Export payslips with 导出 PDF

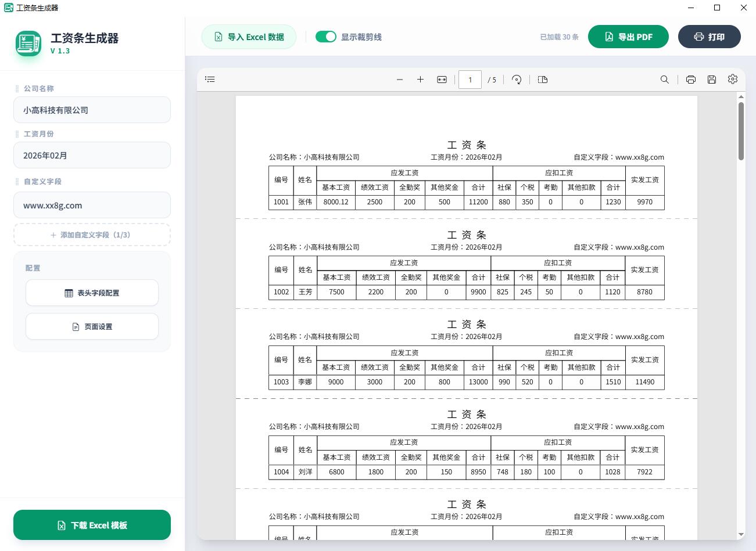pyautogui.click(x=628, y=37)
